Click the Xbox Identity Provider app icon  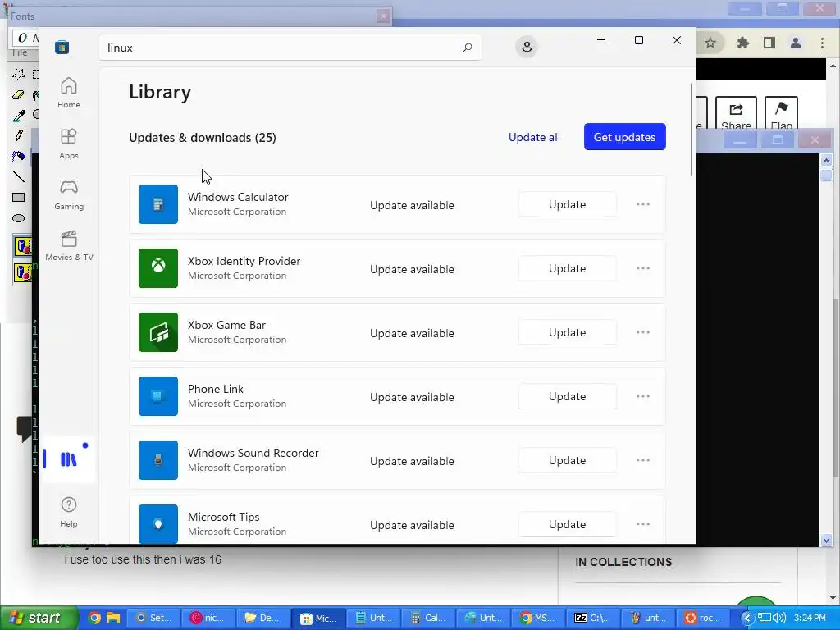(158, 268)
